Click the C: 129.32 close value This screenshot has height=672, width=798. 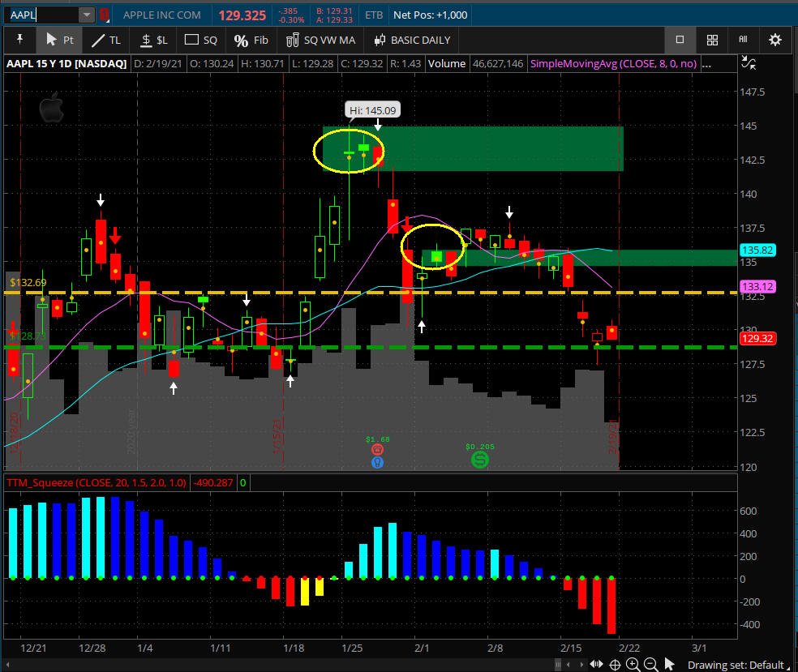coord(362,63)
